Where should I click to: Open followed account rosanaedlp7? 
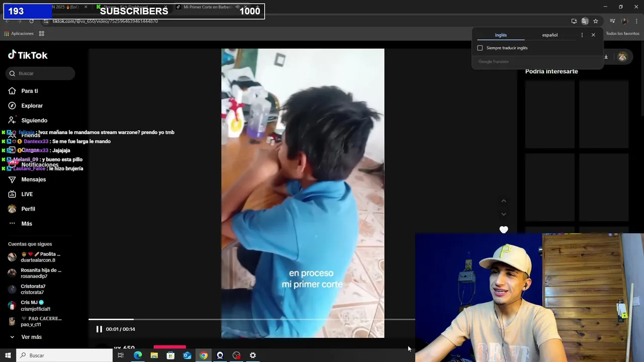pyautogui.click(x=34, y=273)
